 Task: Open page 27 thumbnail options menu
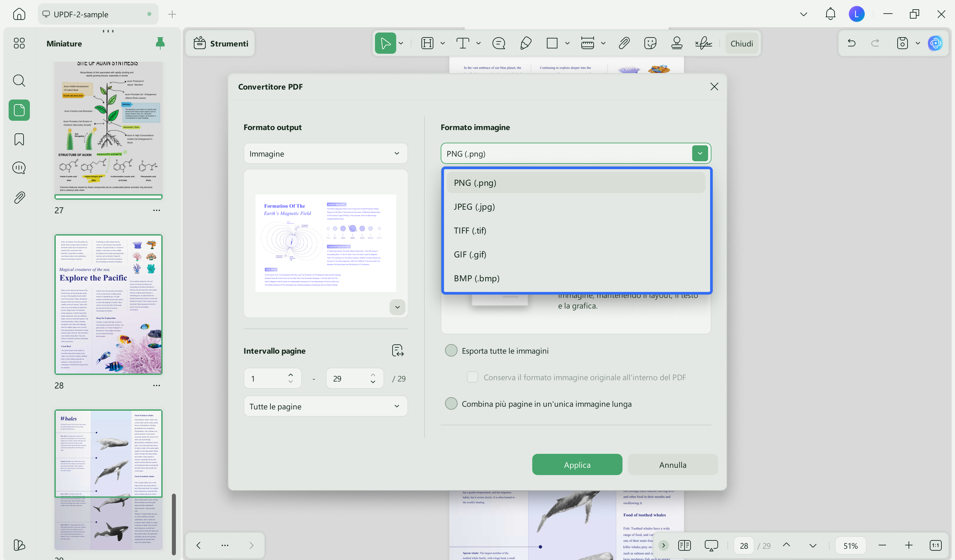point(157,210)
